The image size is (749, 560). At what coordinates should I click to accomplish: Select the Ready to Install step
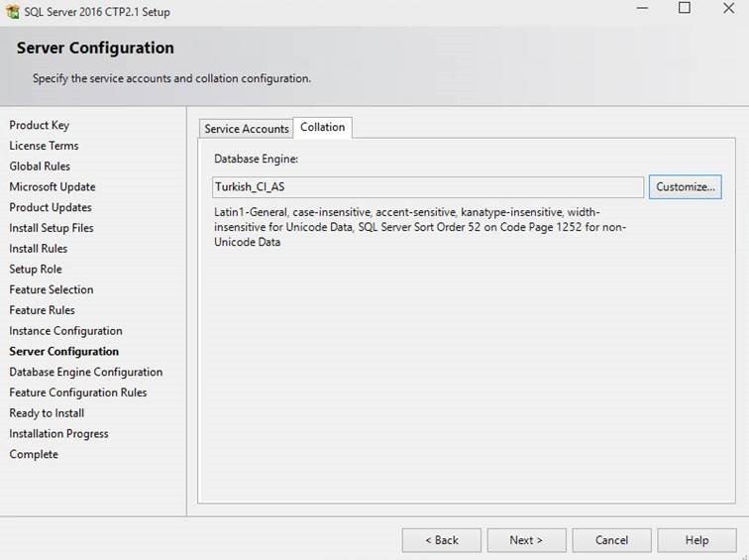pyautogui.click(x=47, y=413)
